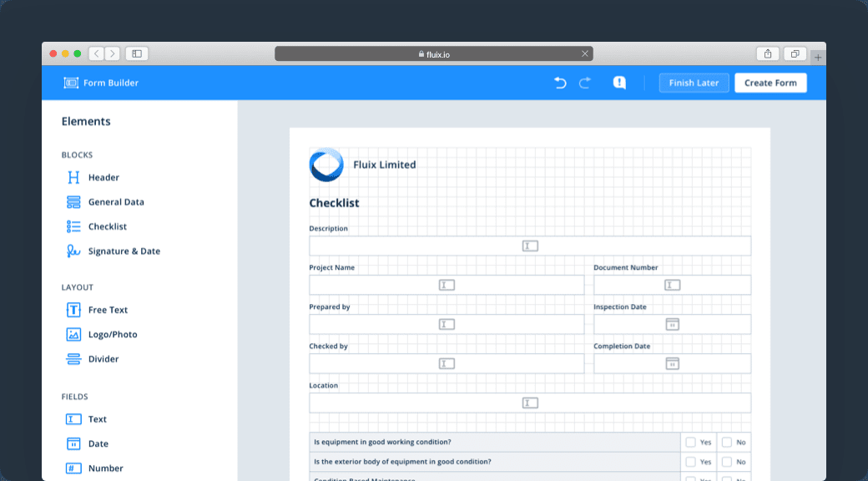Screen dimensions: 868x481
Task: Pick the Number field icon
Action: 73,468
